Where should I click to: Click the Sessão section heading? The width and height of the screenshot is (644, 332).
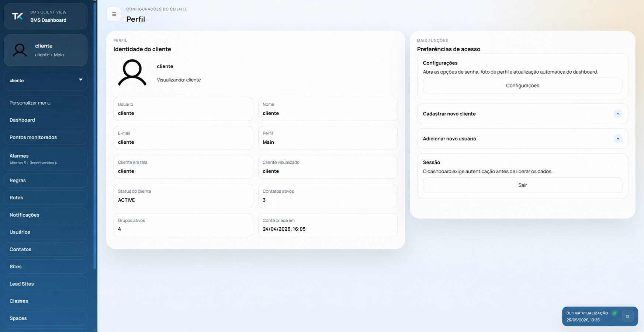click(432, 162)
